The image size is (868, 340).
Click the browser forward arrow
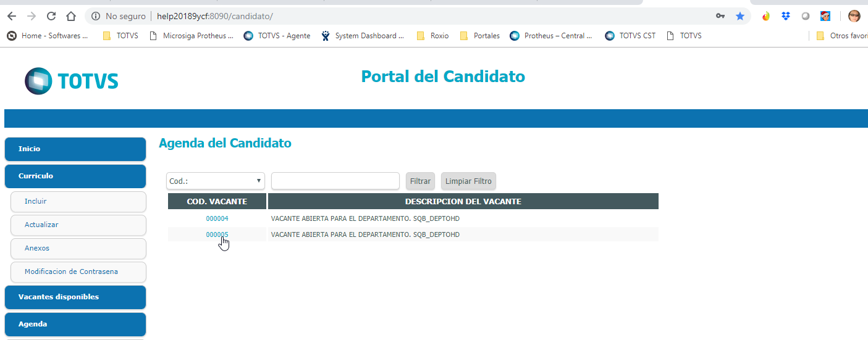[x=32, y=16]
